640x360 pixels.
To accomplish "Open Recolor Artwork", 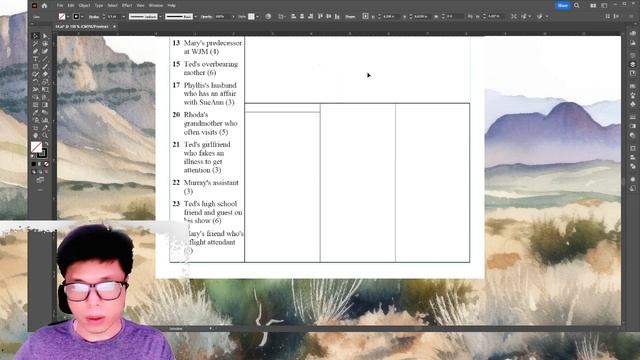I will pyautogui.click(x=268, y=16).
